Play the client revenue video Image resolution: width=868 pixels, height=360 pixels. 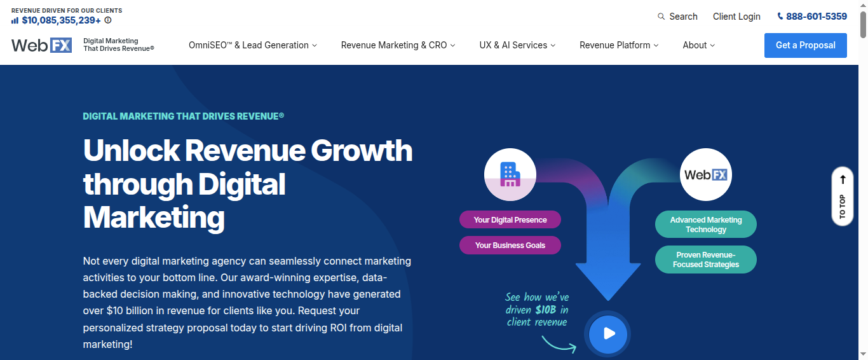[608, 333]
